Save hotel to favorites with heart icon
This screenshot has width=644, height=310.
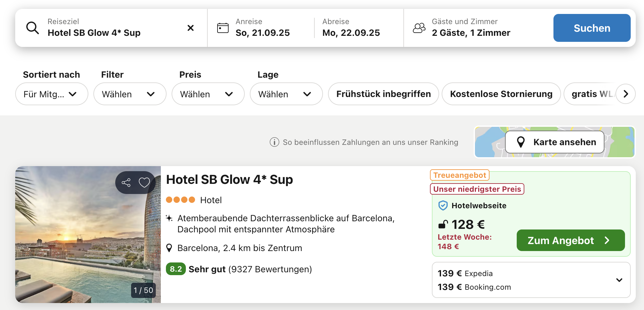point(144,183)
